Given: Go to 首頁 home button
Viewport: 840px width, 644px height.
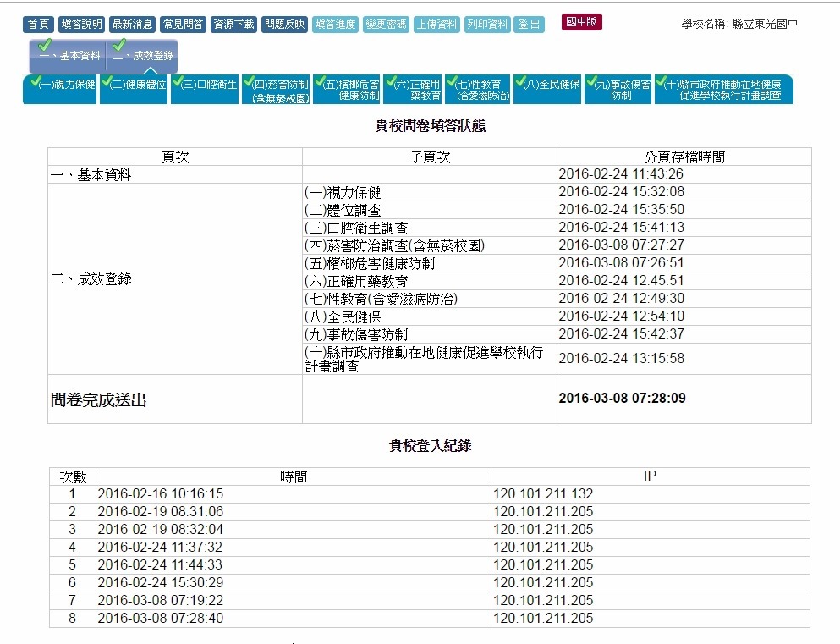Looking at the screenshot, I should 38,25.
